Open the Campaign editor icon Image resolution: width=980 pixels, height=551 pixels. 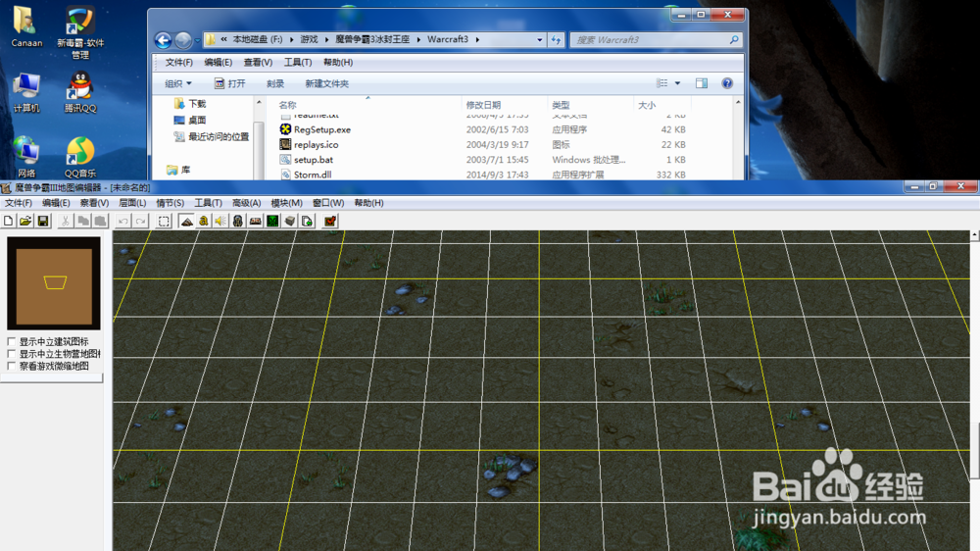point(256,221)
